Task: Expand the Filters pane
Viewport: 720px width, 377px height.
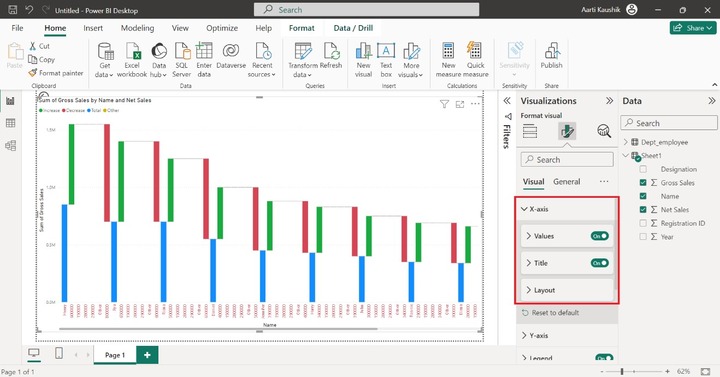Action: click(507, 101)
